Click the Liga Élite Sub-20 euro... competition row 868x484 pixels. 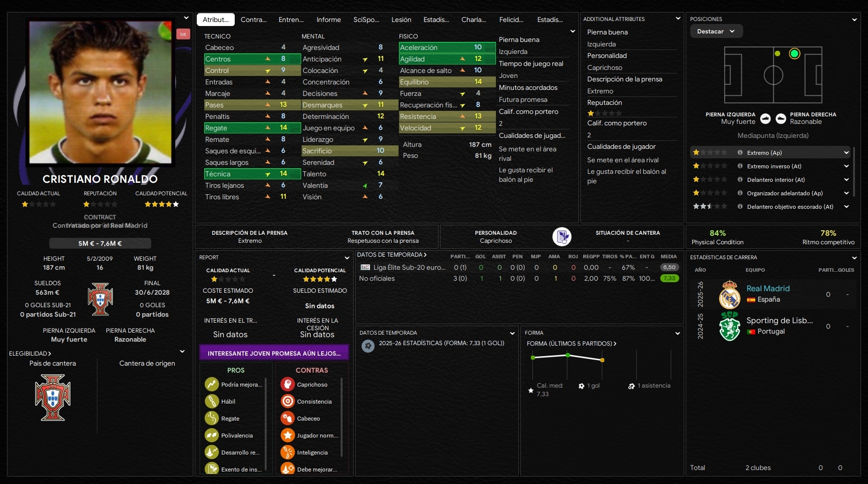[519, 267]
